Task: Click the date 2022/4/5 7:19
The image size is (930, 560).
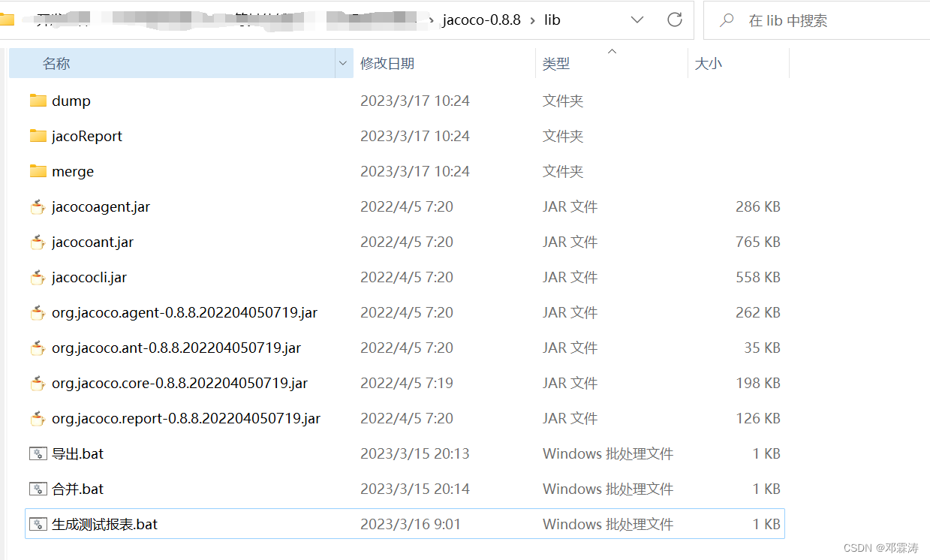Action: 407,383
